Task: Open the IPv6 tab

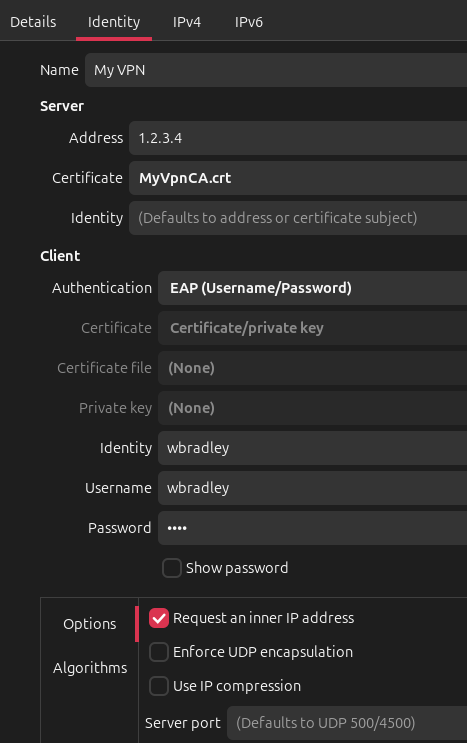Action: [249, 22]
